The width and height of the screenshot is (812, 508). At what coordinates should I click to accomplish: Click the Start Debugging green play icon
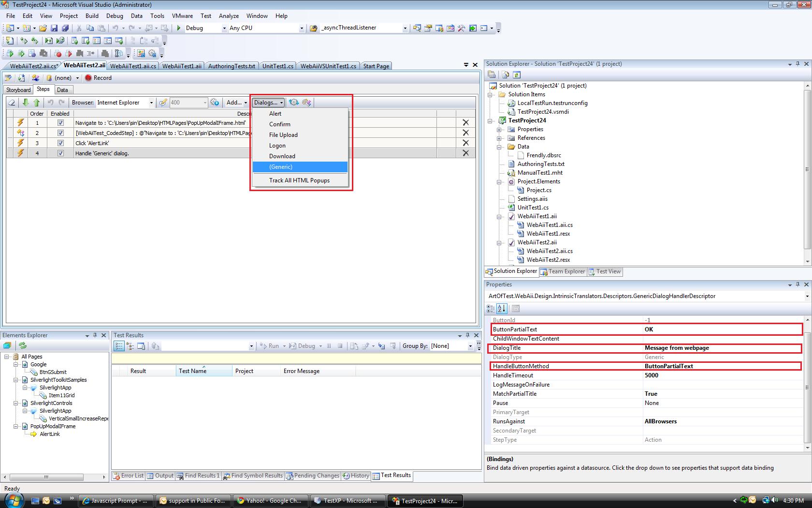click(x=179, y=28)
